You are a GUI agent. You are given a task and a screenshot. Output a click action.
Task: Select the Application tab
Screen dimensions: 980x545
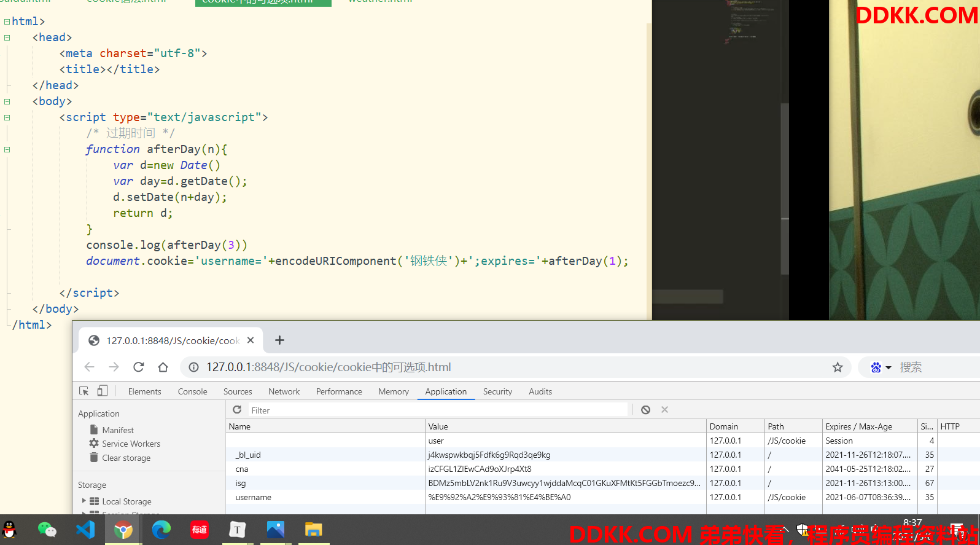[446, 391]
